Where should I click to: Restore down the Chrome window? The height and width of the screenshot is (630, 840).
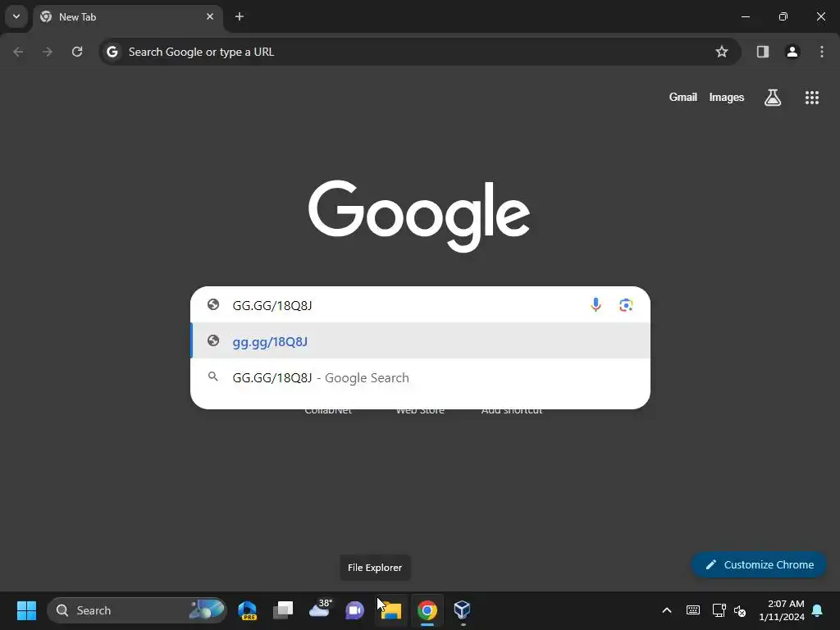[x=783, y=16]
